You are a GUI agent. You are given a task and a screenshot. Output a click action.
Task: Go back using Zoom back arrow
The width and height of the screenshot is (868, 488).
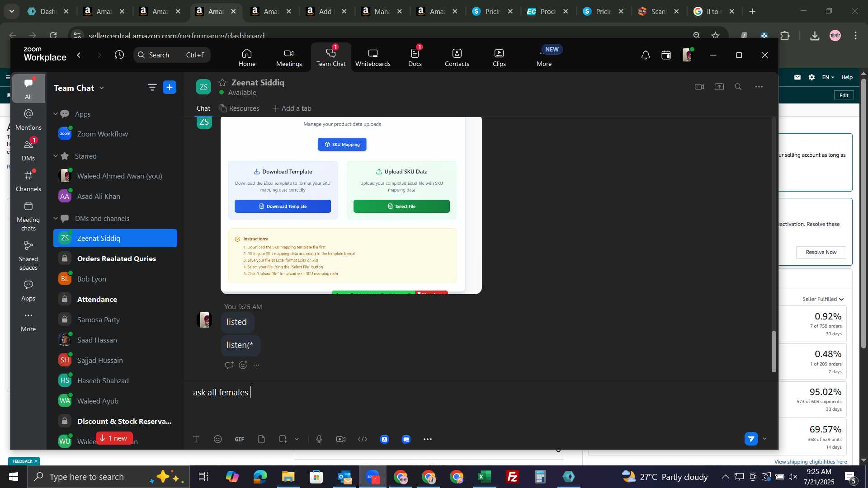click(x=79, y=55)
